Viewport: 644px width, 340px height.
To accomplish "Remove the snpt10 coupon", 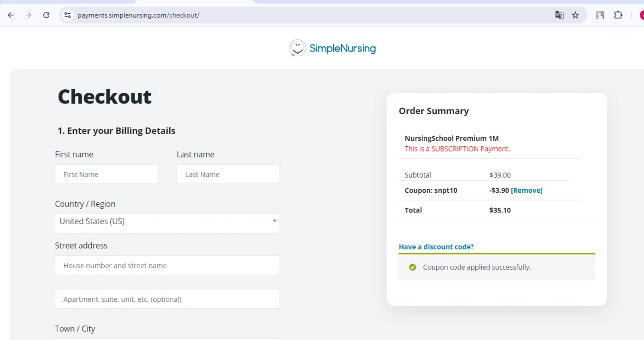I will 526,190.
